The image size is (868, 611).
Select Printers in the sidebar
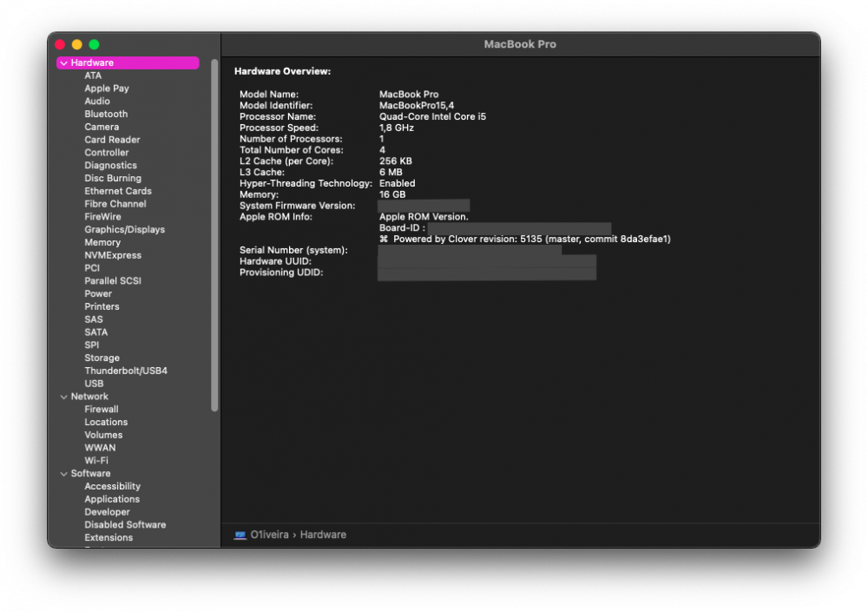click(x=102, y=306)
